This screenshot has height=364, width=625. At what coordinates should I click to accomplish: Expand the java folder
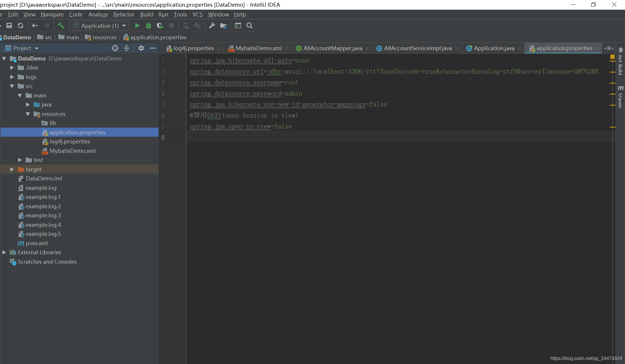pyautogui.click(x=28, y=105)
